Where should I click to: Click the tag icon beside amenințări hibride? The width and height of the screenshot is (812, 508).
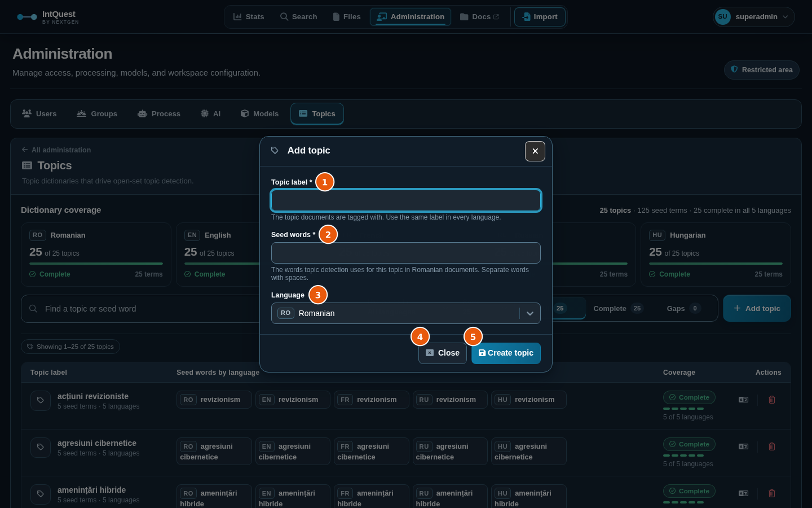click(41, 494)
